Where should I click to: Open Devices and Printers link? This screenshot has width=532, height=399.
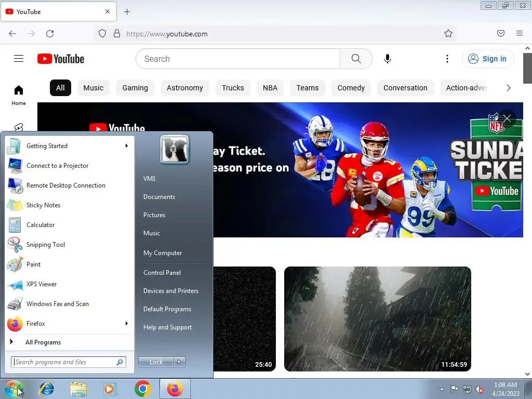(170, 291)
